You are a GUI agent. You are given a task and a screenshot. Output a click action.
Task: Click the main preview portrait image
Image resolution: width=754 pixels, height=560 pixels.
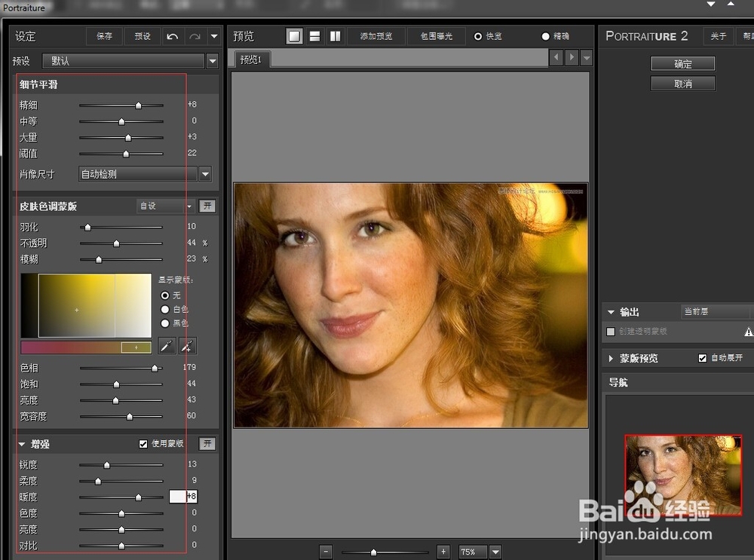point(411,305)
